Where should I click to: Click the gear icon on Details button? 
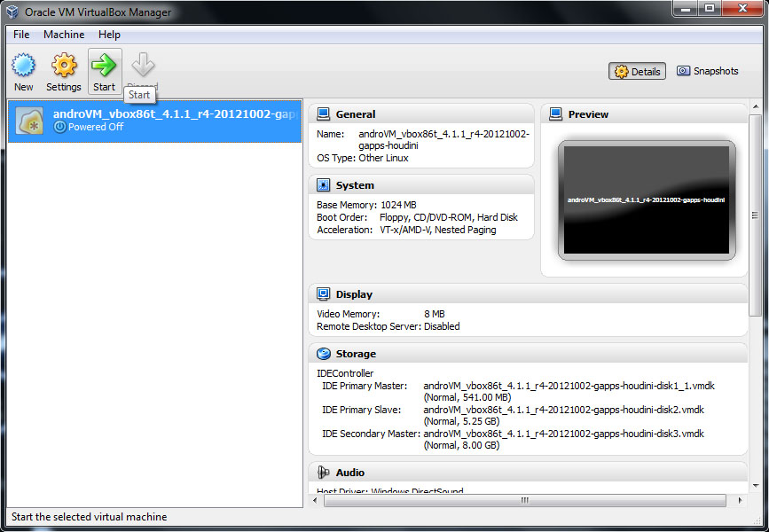pyautogui.click(x=622, y=72)
